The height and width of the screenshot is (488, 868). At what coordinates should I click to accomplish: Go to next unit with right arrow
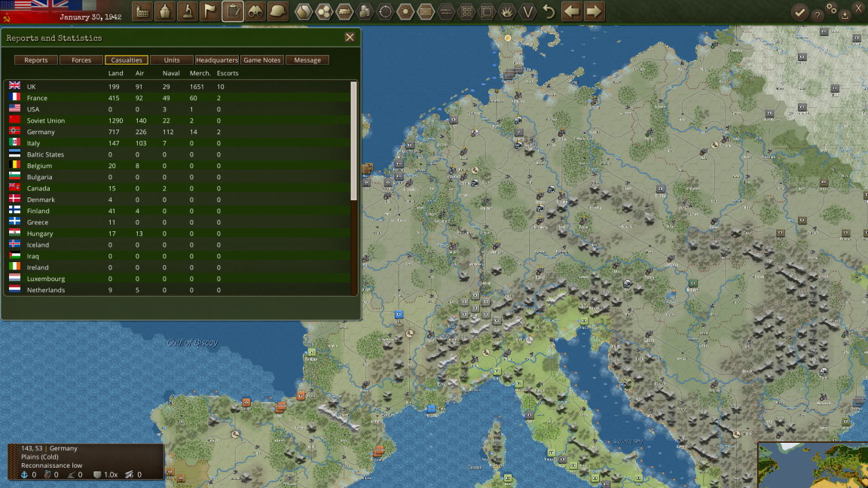[594, 11]
